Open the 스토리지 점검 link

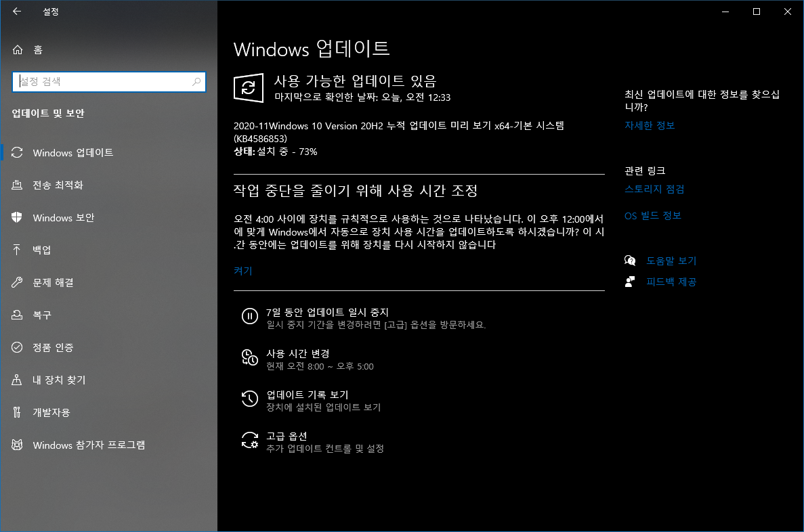tap(654, 189)
